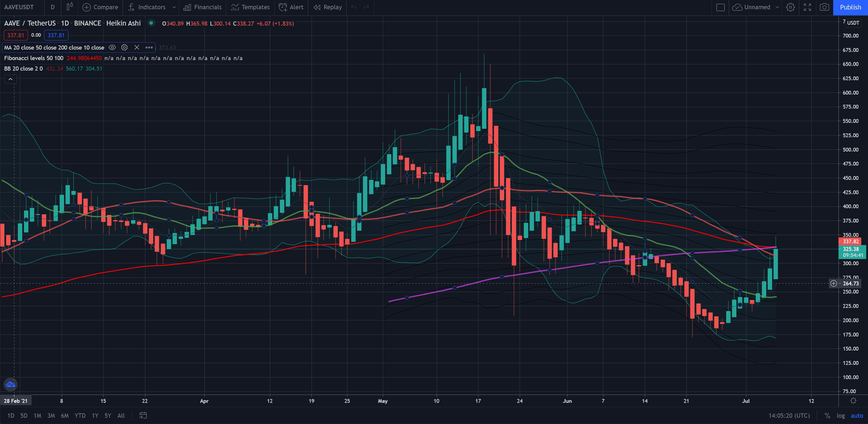
Task: Click the select layout square icon
Action: 720,7
